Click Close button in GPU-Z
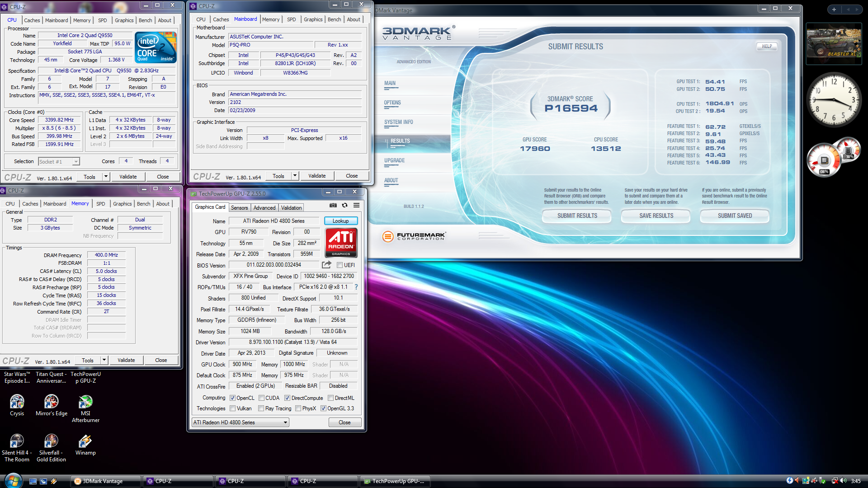The width and height of the screenshot is (868, 488). point(344,422)
